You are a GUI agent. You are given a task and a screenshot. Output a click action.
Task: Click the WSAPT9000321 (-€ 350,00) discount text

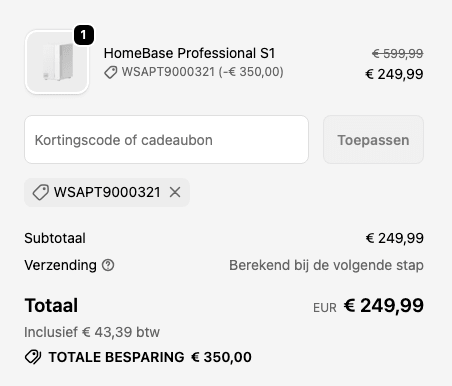[x=202, y=72]
